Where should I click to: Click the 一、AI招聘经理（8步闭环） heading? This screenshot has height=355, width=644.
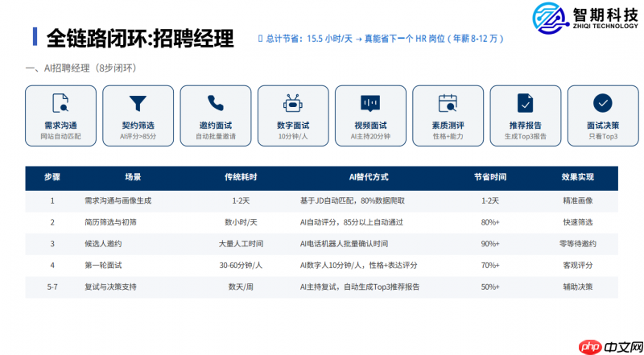coord(81,68)
